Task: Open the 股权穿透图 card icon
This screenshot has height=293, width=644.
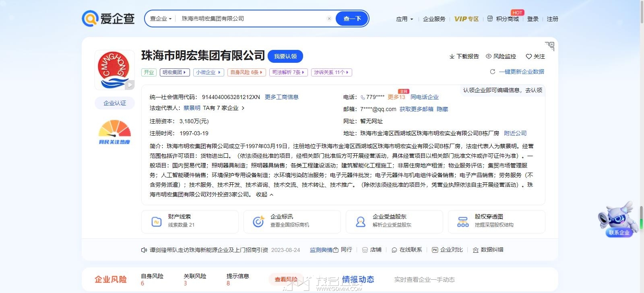Action: click(x=463, y=221)
